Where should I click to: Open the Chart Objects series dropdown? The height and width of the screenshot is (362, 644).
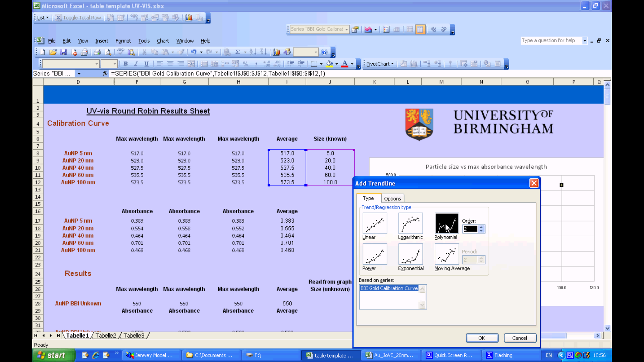[346, 29]
